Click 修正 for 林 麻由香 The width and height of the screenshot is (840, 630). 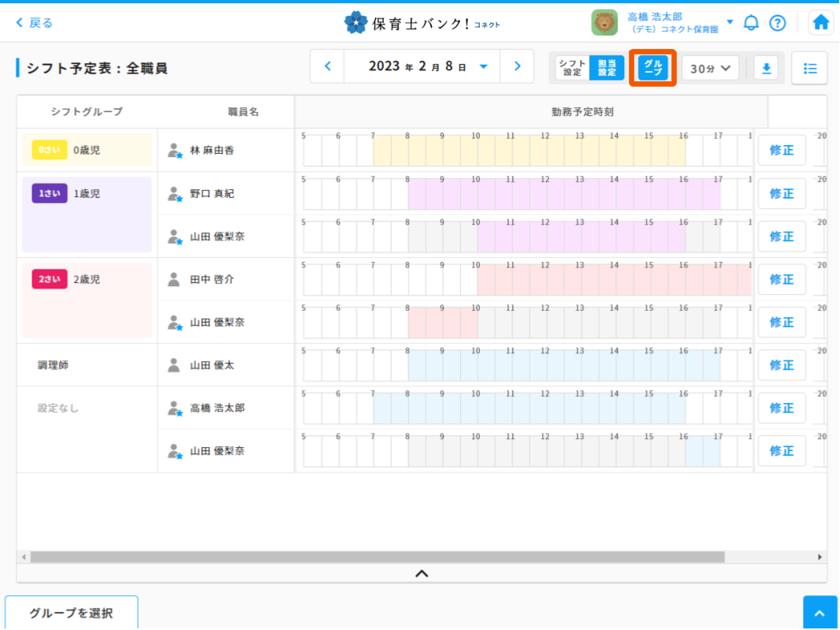782,150
